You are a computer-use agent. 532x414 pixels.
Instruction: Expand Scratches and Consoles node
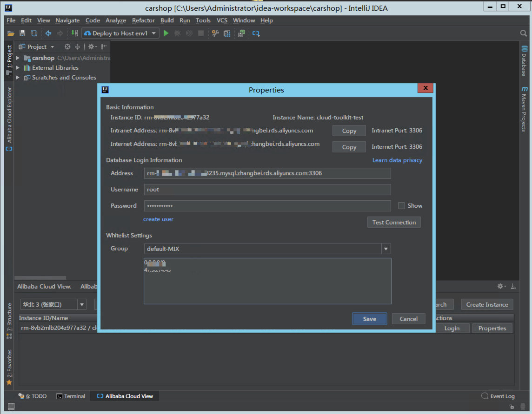click(18, 78)
